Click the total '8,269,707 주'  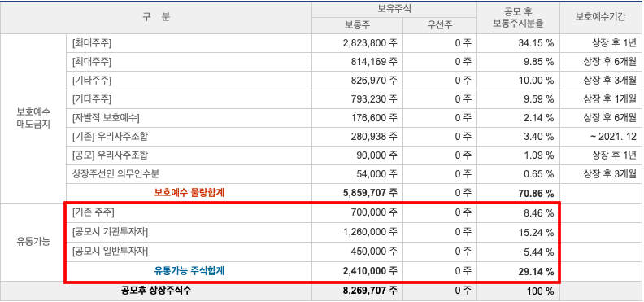[x=370, y=291]
